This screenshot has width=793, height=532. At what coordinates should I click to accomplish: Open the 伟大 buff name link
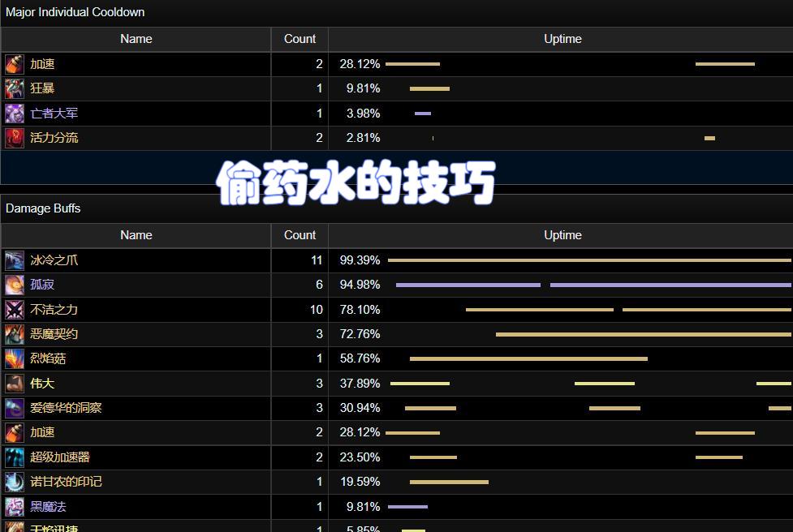(x=42, y=384)
